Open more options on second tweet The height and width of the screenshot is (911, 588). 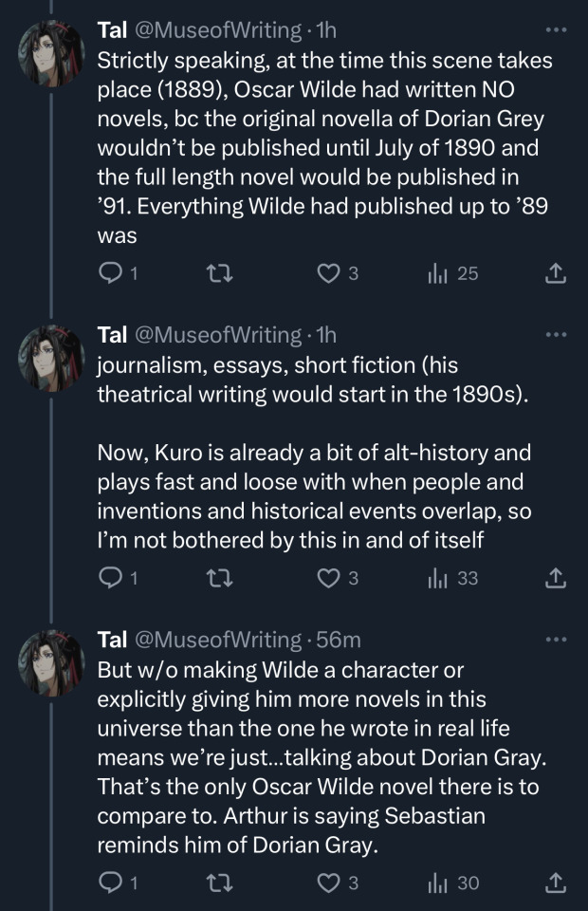click(x=557, y=334)
